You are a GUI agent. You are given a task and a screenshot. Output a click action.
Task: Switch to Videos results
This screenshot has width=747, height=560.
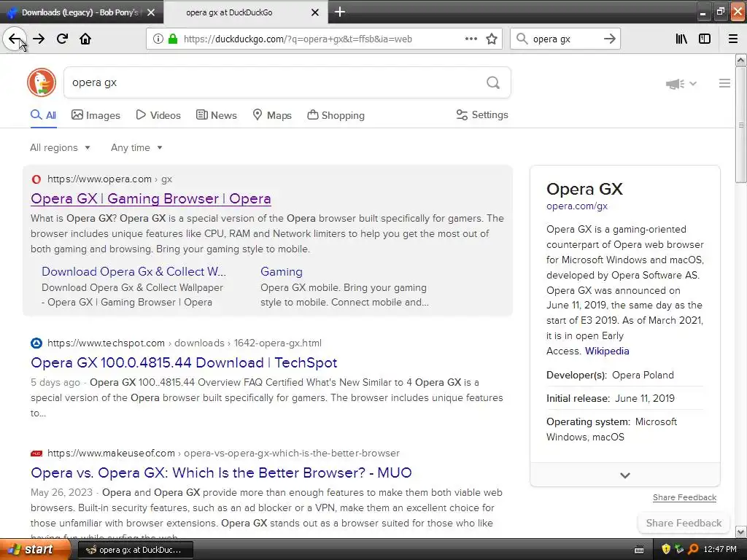tap(158, 115)
